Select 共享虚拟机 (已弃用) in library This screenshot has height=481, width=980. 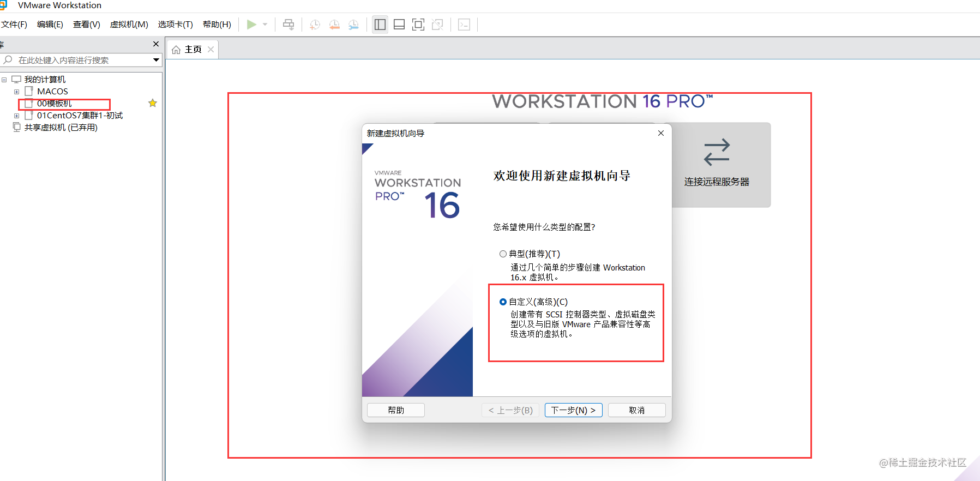click(x=61, y=128)
